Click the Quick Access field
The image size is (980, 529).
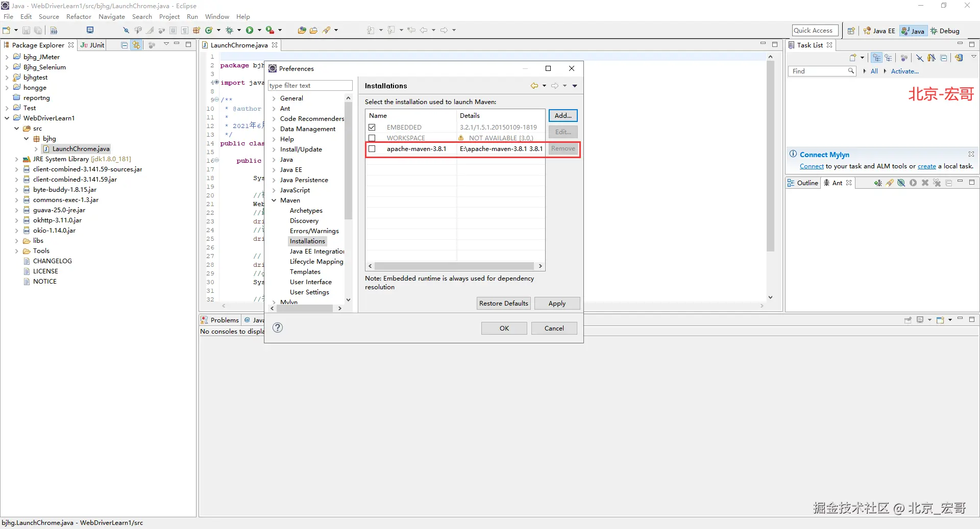click(816, 31)
